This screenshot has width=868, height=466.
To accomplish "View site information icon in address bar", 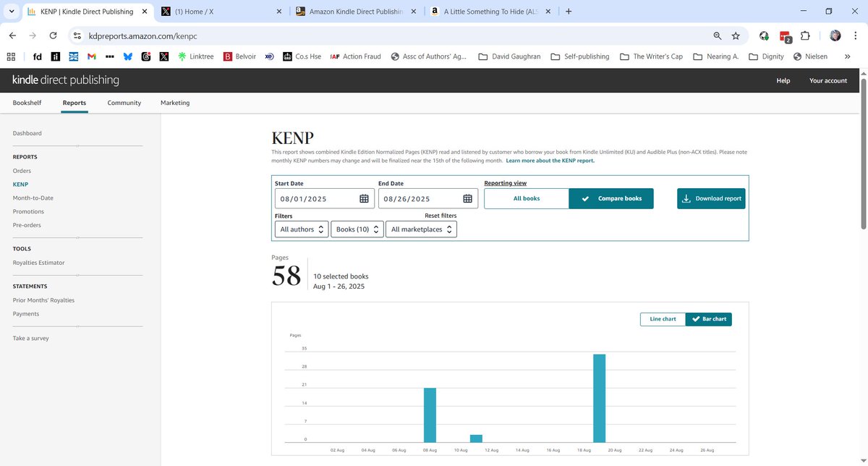I will [77, 35].
